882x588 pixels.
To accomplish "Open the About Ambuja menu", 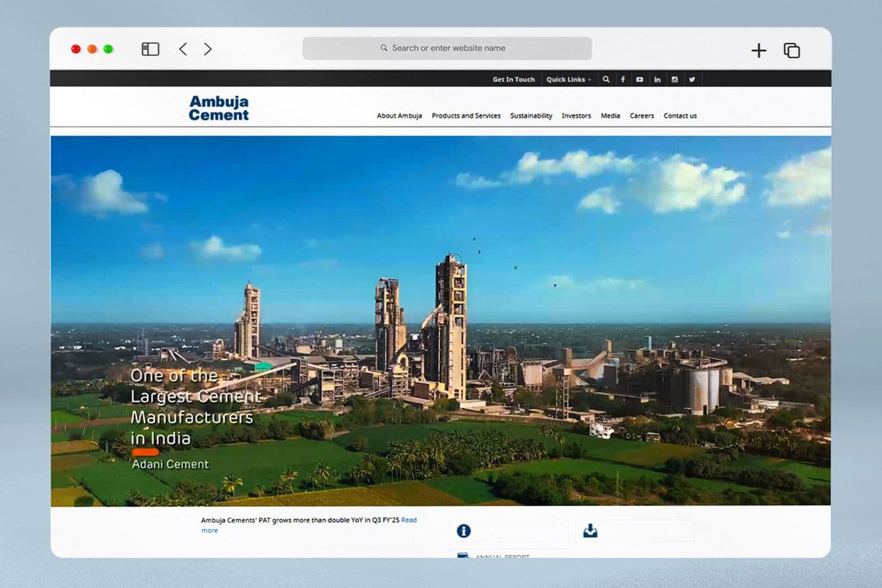I will click(399, 116).
